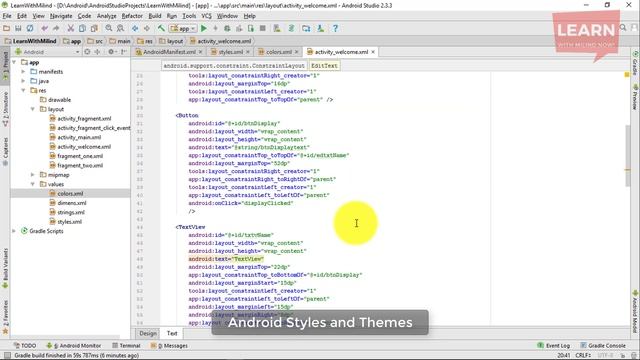This screenshot has width=640, height=360.
Task: Collapse the values folder
Action: 33,184
